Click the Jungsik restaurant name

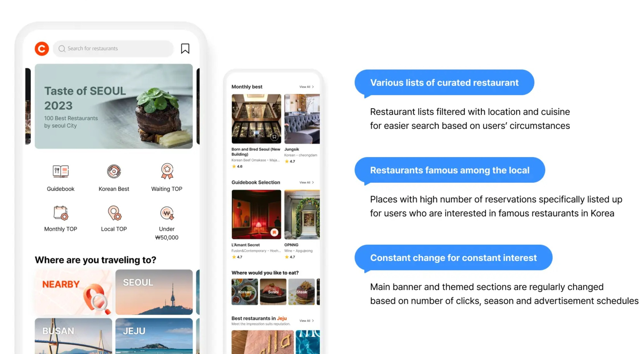[291, 149]
